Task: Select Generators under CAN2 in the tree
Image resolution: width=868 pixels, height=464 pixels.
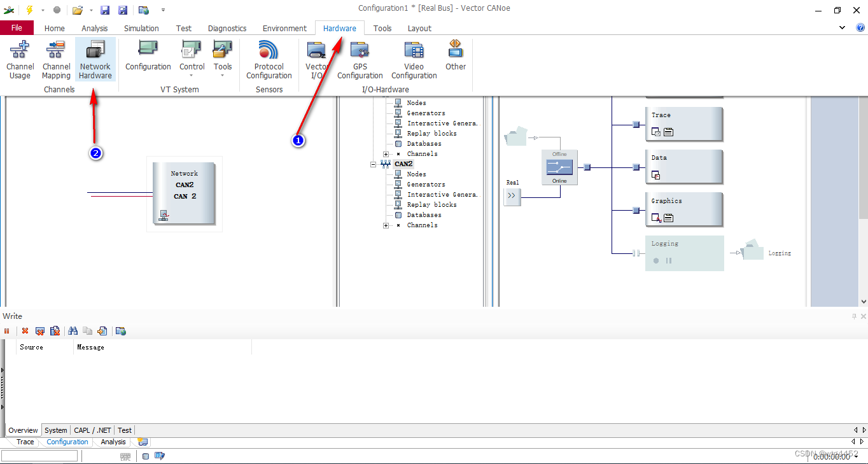Action: pos(426,185)
